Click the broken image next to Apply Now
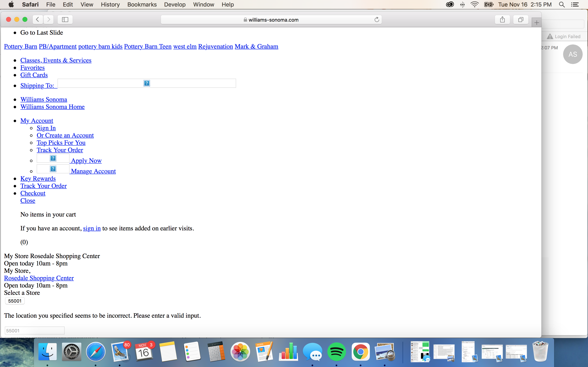This screenshot has height=367, width=588. point(53,158)
